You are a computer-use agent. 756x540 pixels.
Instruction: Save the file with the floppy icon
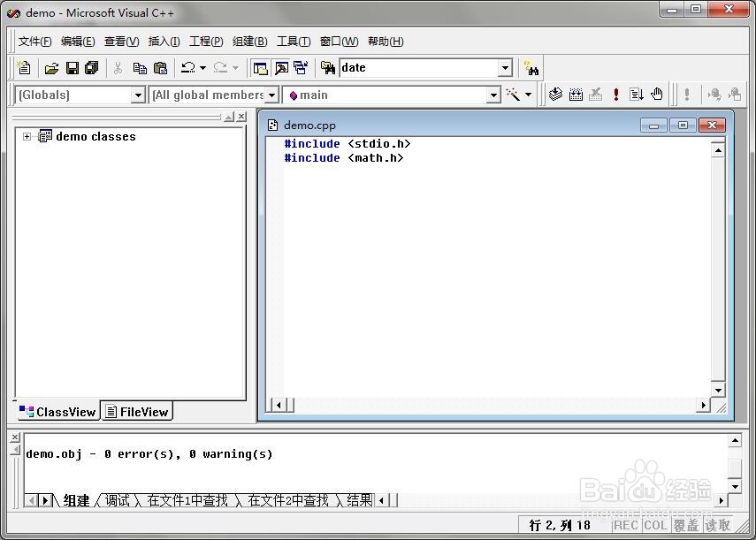[73, 68]
